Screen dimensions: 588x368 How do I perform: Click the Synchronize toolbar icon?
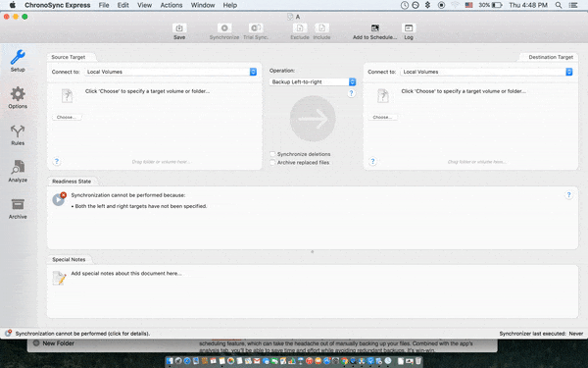click(x=224, y=28)
